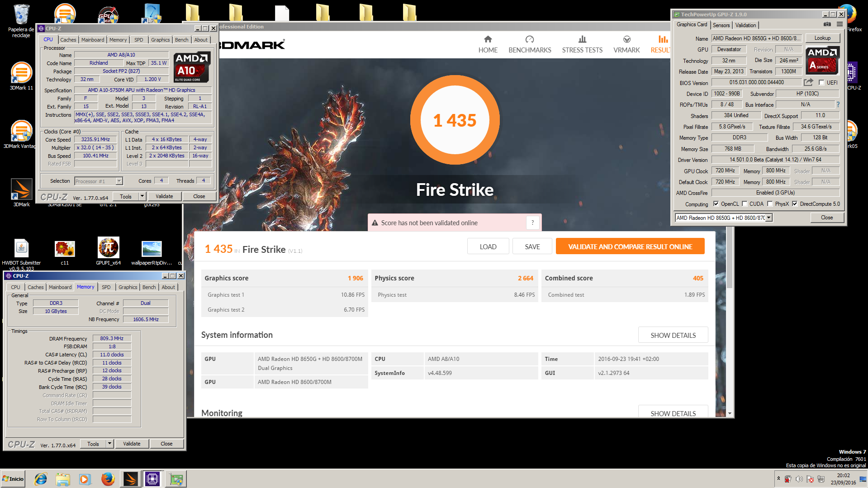Open the Inicio start button

13,479
